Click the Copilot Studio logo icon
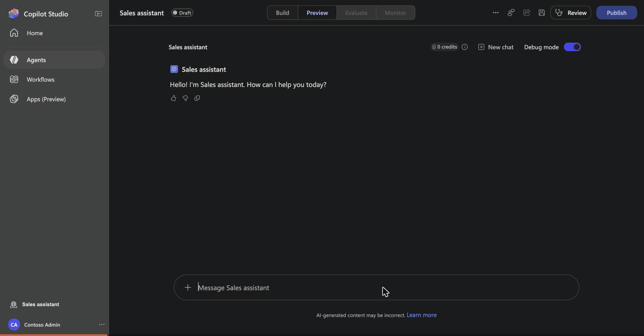This screenshot has height=336, width=644. [14, 14]
